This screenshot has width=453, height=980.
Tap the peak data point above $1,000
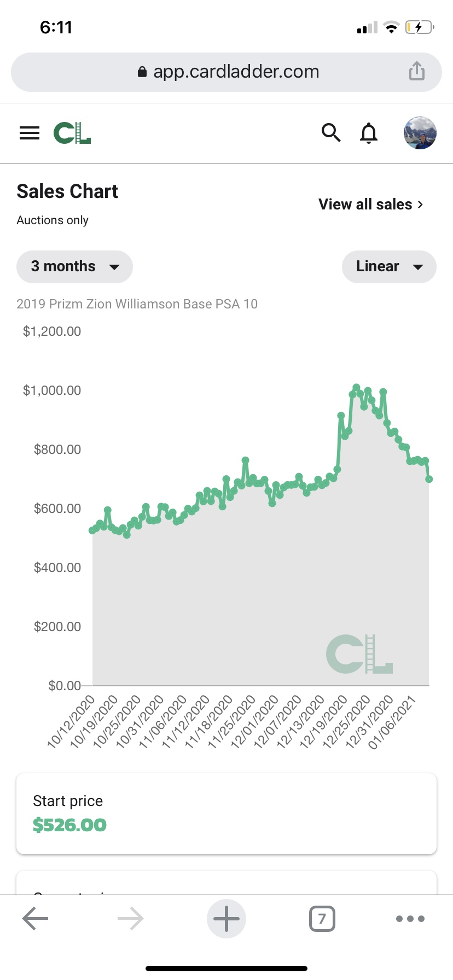tap(356, 388)
